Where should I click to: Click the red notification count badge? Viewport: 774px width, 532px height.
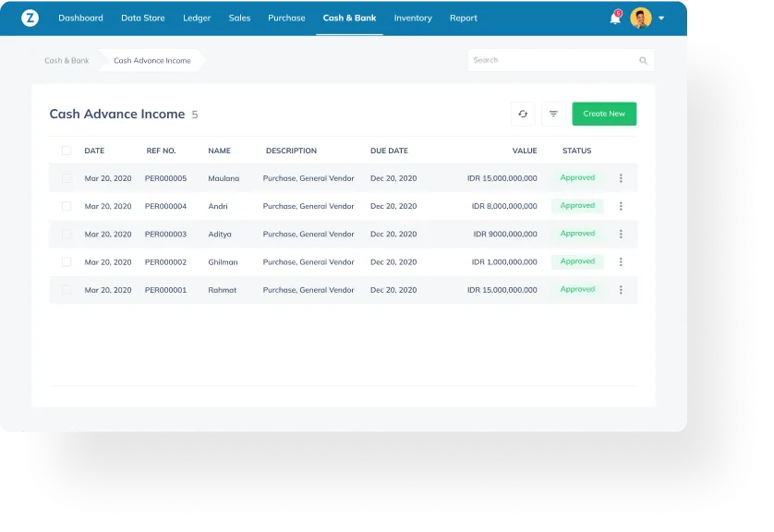click(618, 13)
